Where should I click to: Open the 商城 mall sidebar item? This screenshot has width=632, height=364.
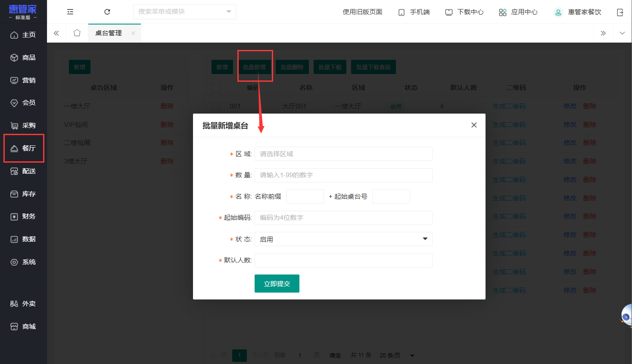[23, 327]
